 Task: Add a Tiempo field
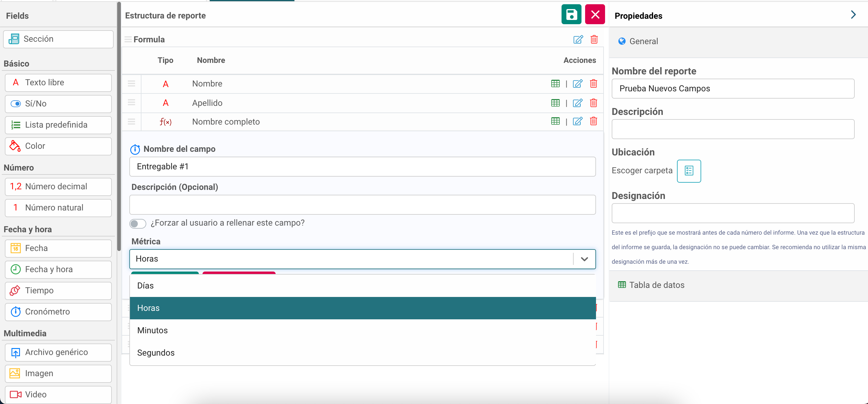click(58, 291)
